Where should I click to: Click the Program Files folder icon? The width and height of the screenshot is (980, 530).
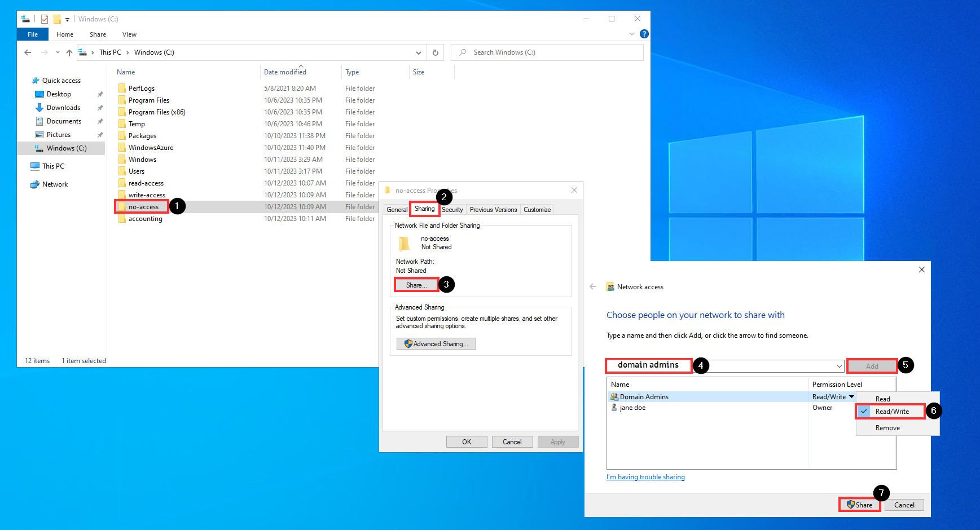pyautogui.click(x=122, y=100)
